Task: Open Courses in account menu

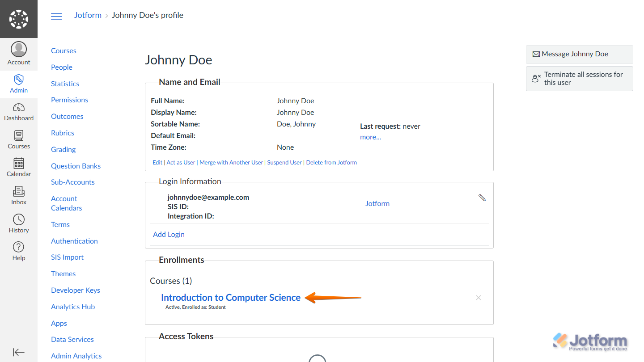Action: 64,51
